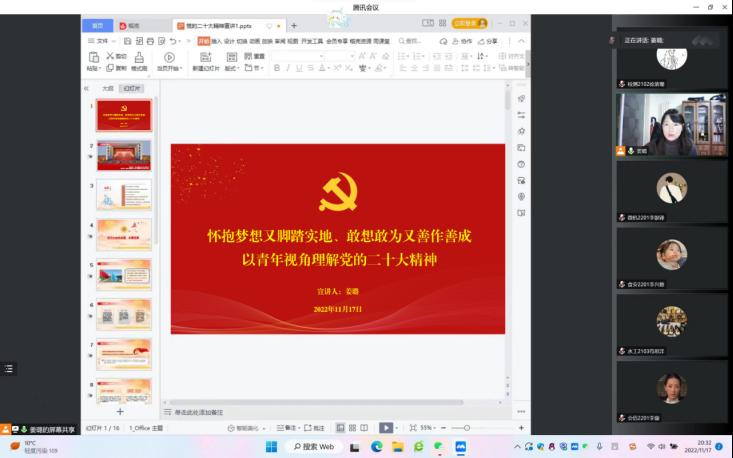Switch to slide sorter view
This screenshot has width=733, height=458.
tap(352, 428)
